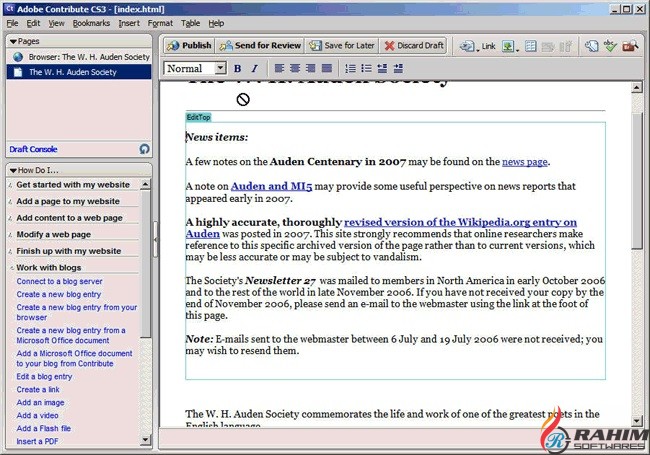Screen dimensions: 650x455
Task: Select Browser: The W. H. Auden Society
Action: click(79, 57)
